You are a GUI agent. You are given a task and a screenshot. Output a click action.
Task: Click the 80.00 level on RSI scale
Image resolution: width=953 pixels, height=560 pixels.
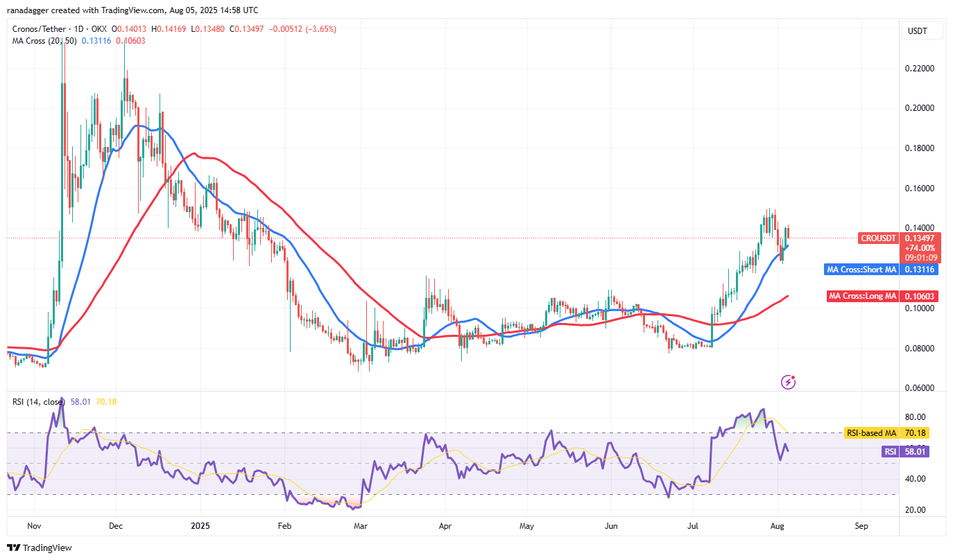click(x=916, y=417)
